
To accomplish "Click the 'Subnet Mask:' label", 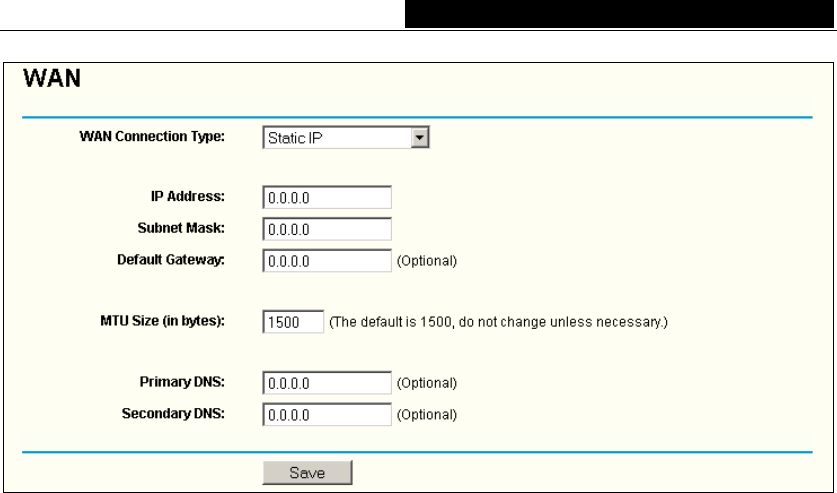I will point(181,228).
